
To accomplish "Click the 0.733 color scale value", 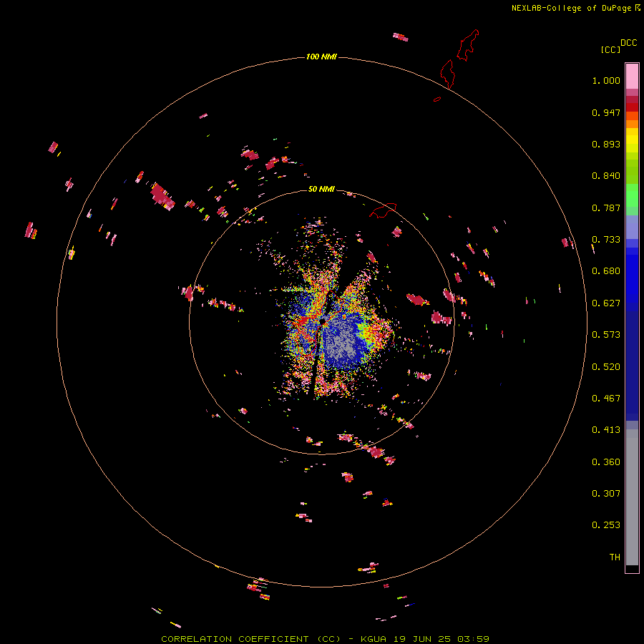I will click(606, 240).
